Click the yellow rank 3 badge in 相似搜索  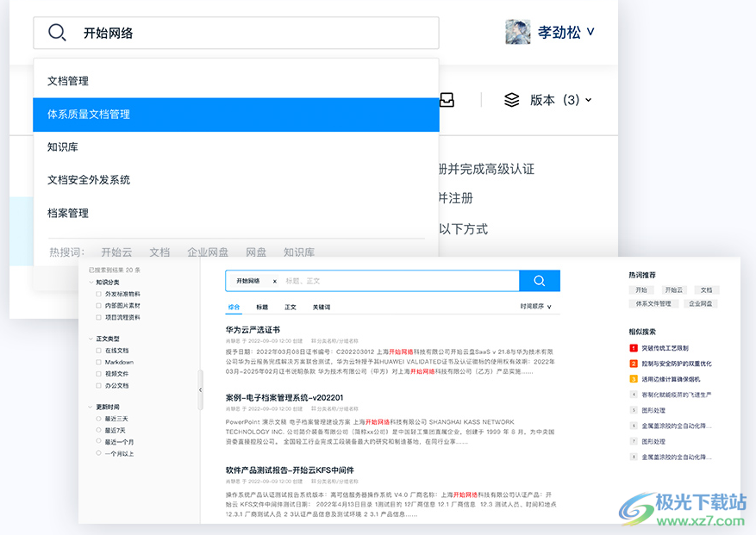[x=634, y=379]
